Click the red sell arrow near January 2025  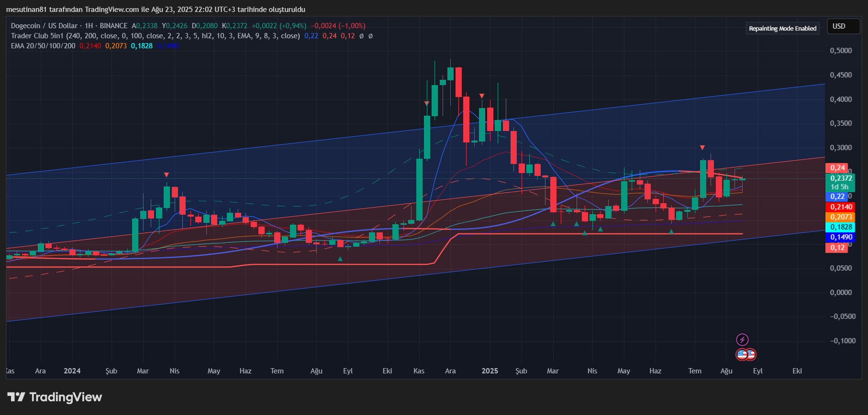481,96
